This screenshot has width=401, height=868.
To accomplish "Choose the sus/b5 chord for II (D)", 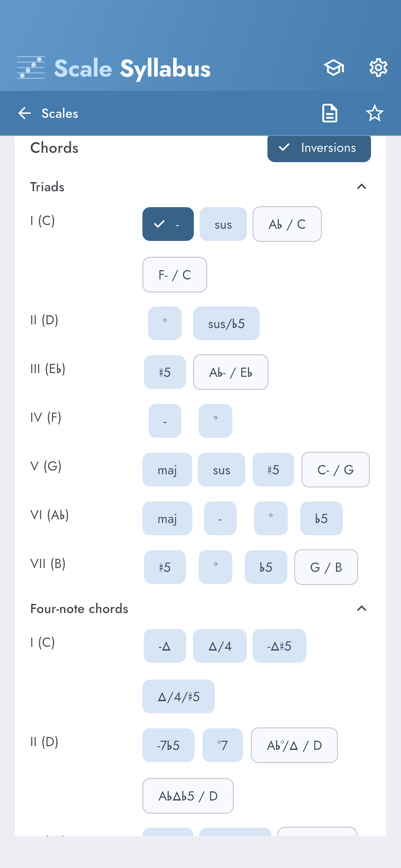I will (x=226, y=323).
